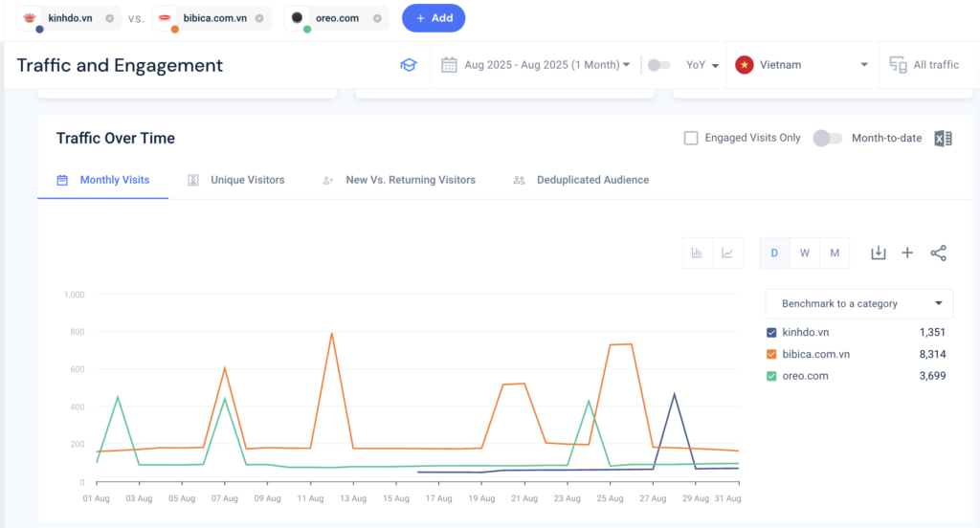Screen dimensions: 980x528
Task: Click the Vietnam flag icon
Action: click(x=744, y=65)
